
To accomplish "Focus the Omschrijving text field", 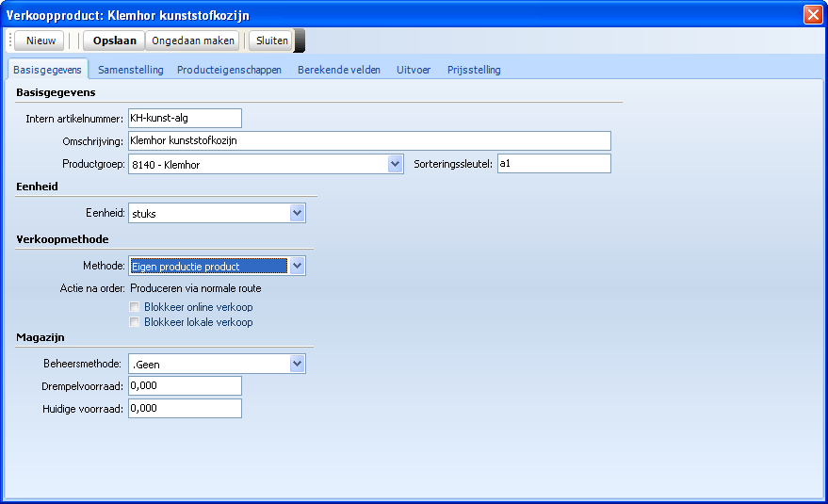I will (369, 140).
